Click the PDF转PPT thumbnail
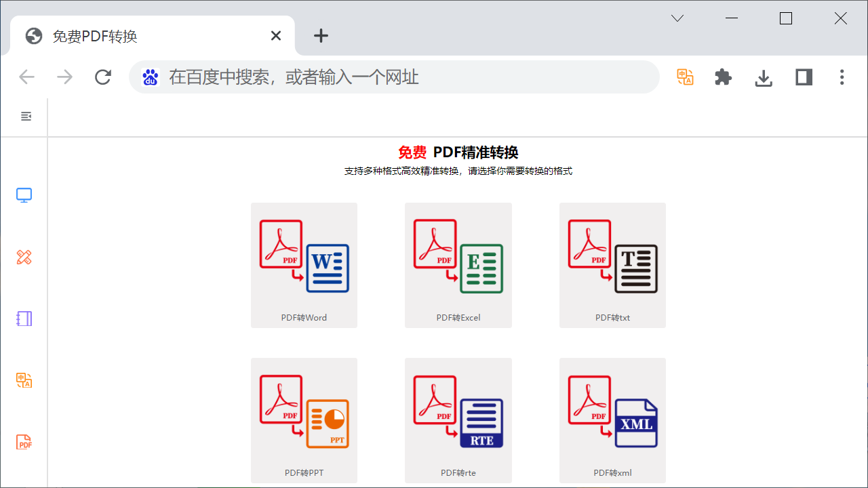Viewport: 868px width, 488px height. pos(304,420)
